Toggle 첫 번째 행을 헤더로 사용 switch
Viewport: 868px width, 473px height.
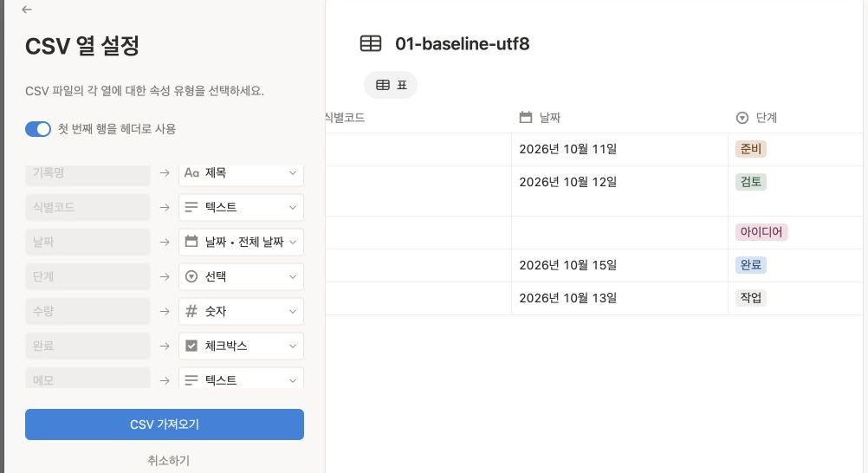[37, 129]
